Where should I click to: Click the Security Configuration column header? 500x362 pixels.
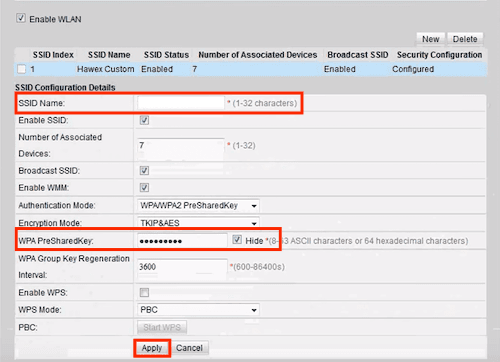[x=439, y=55]
